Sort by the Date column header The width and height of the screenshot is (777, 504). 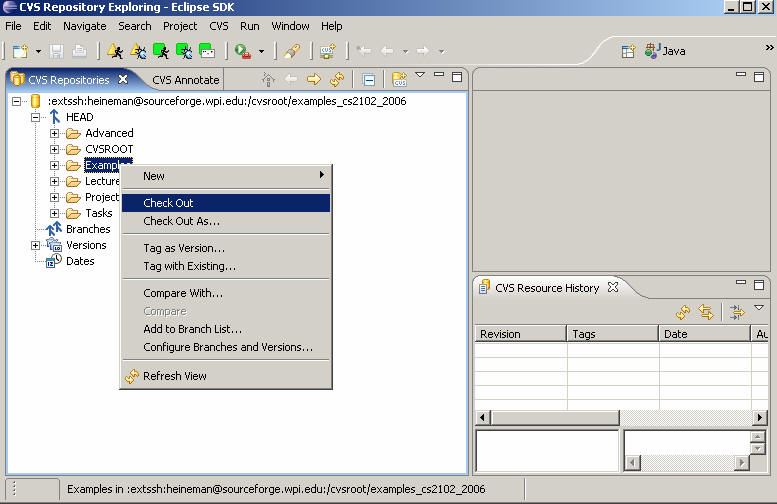[x=705, y=334]
